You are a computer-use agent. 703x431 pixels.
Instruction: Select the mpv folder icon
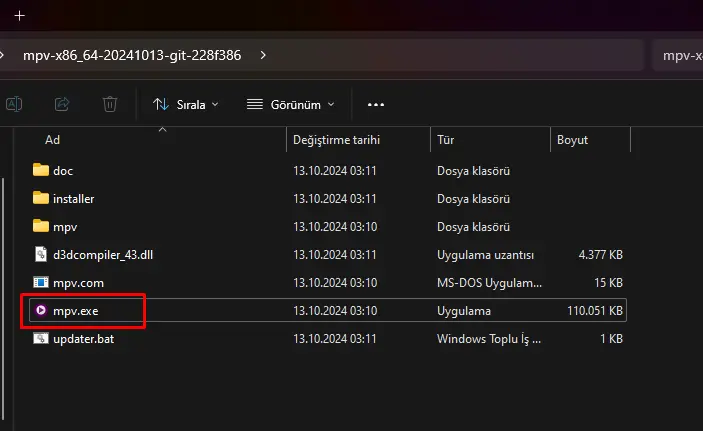pyautogui.click(x=41, y=226)
